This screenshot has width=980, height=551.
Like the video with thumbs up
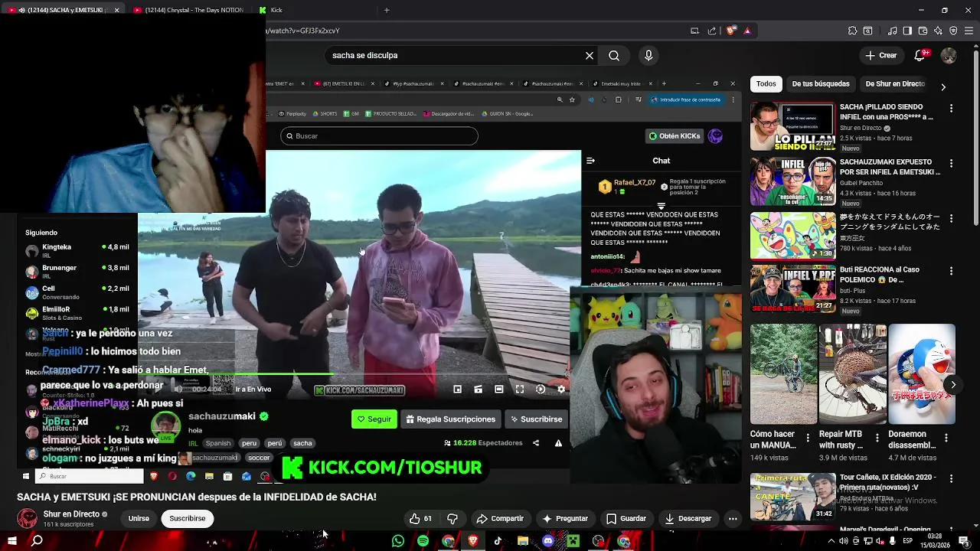[x=420, y=519]
